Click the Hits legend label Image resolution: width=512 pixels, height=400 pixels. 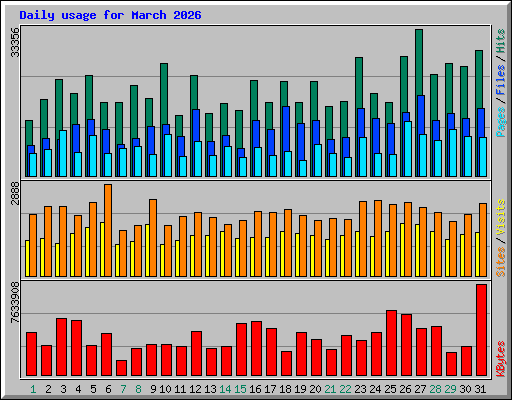pos(501,41)
